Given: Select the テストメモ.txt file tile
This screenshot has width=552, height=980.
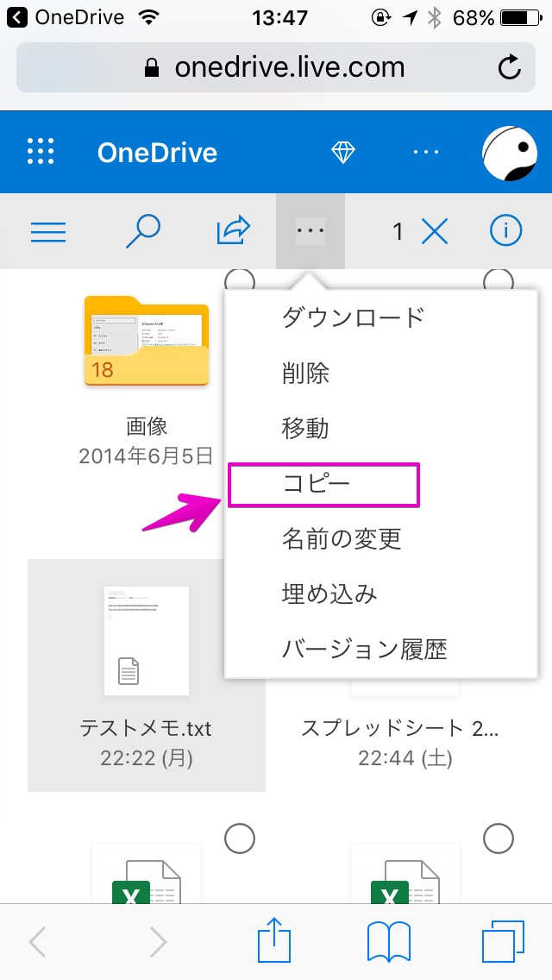Looking at the screenshot, I should coord(147,675).
